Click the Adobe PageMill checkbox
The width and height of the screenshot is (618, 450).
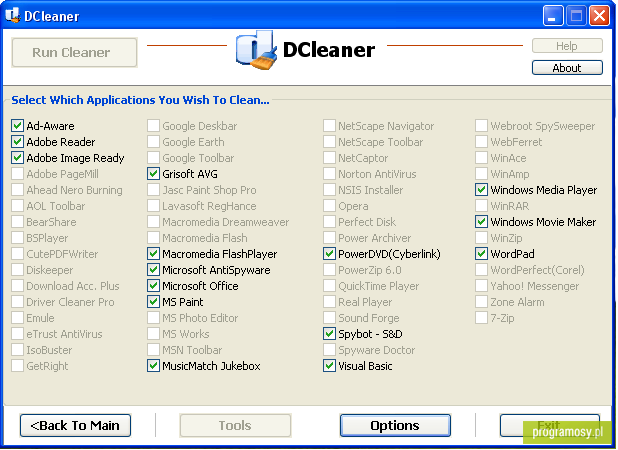tap(17, 174)
